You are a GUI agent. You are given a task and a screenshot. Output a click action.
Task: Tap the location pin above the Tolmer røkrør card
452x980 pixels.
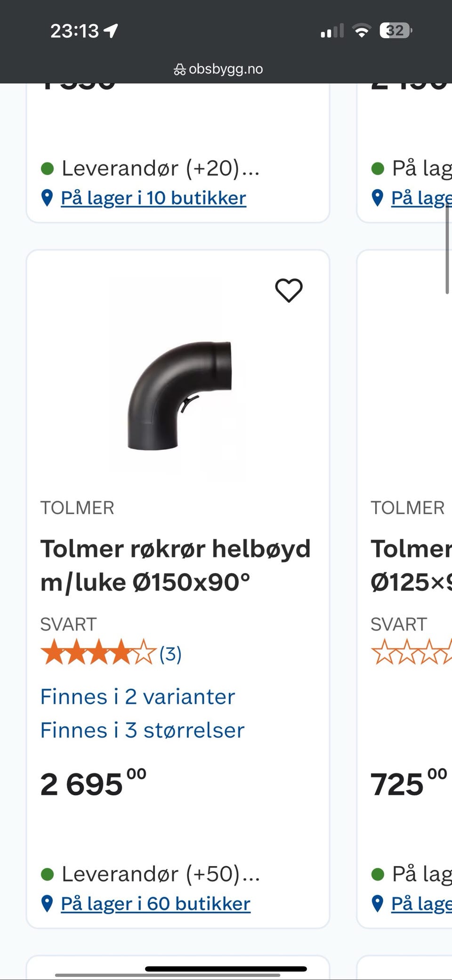(48, 198)
